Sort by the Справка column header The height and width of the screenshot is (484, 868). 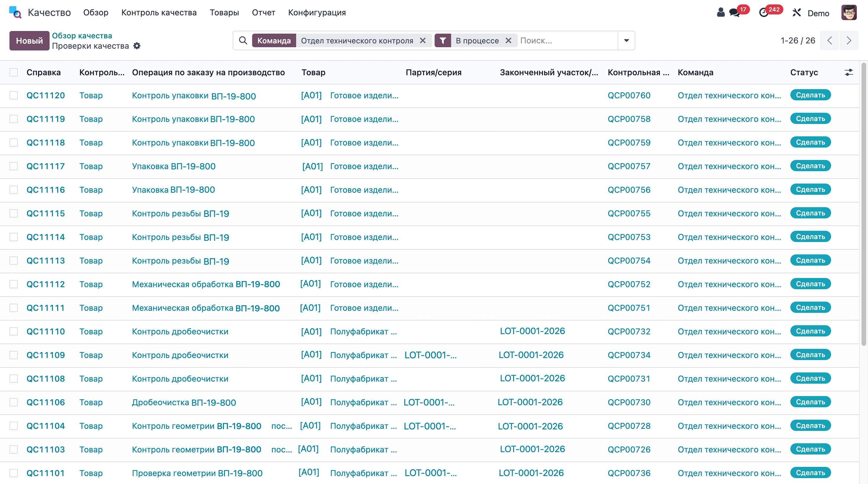[43, 72]
